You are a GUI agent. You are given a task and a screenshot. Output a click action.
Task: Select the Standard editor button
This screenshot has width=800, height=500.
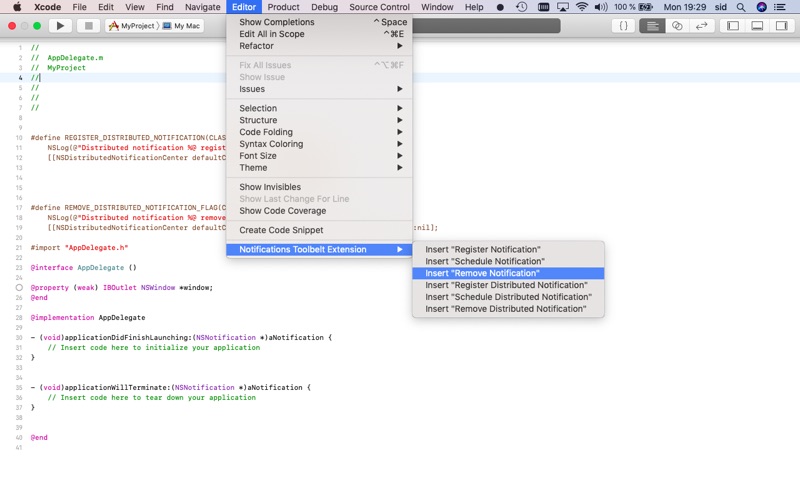652,26
